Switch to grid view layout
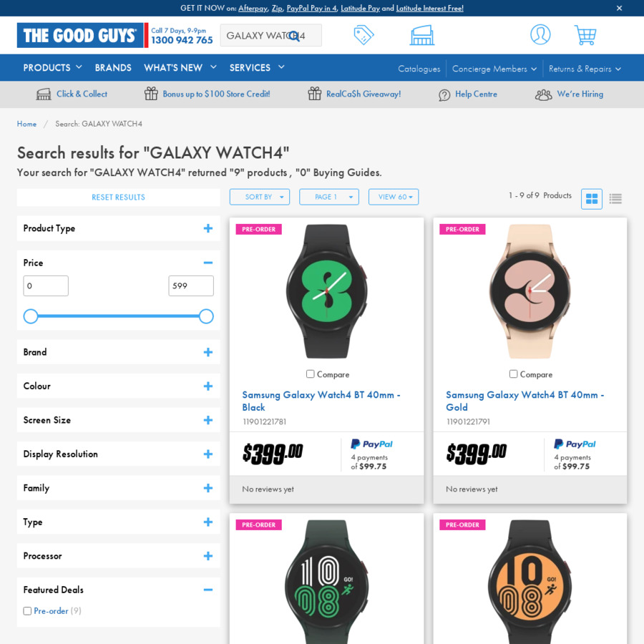 [592, 199]
